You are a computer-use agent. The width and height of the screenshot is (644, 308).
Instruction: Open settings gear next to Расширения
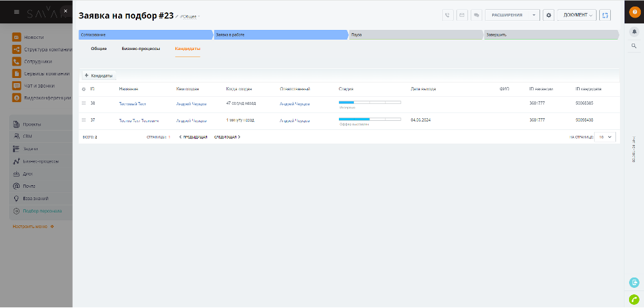(x=549, y=15)
